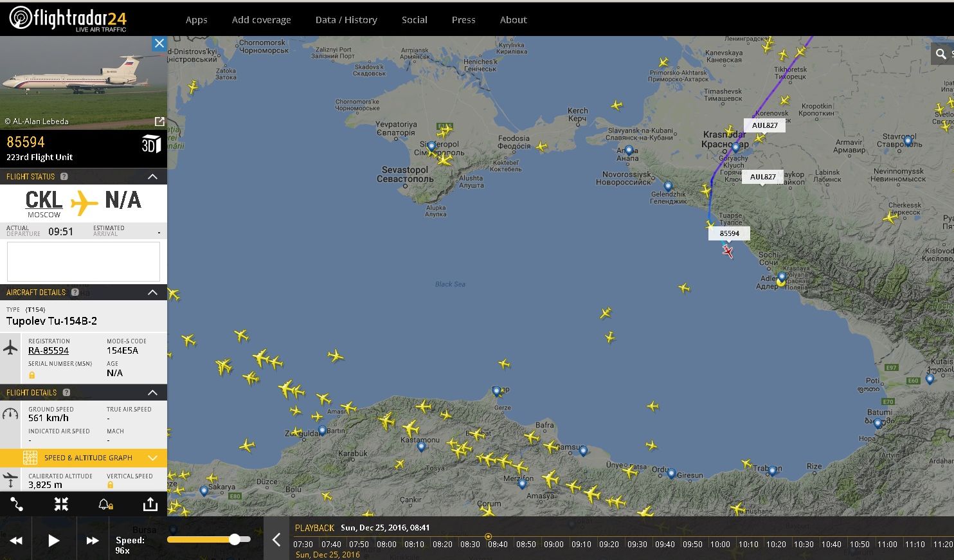
Task: Select the Stavropol airport pin
Action: (x=907, y=141)
